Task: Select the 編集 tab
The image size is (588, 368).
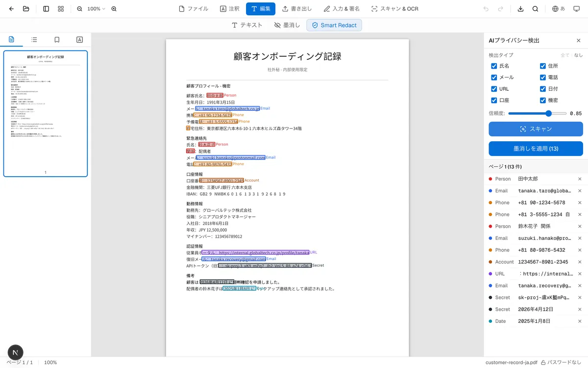Action: click(x=261, y=9)
